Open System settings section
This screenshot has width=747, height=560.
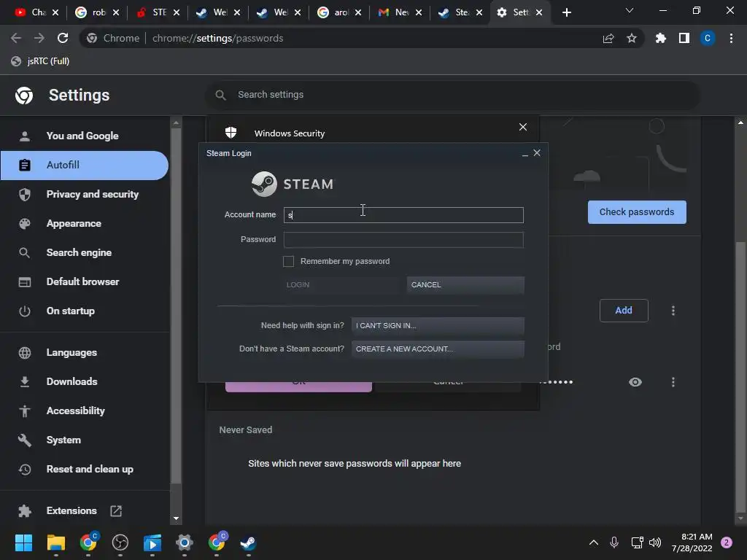tap(85, 440)
